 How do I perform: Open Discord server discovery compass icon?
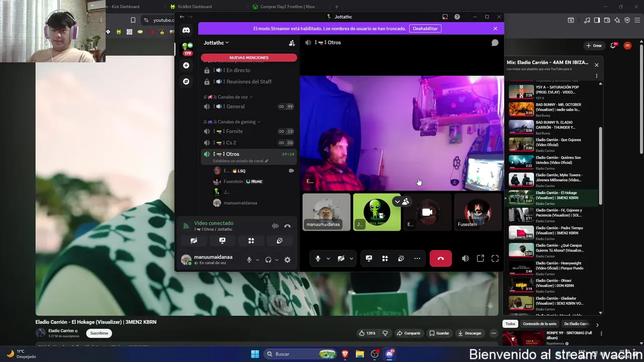click(x=186, y=81)
